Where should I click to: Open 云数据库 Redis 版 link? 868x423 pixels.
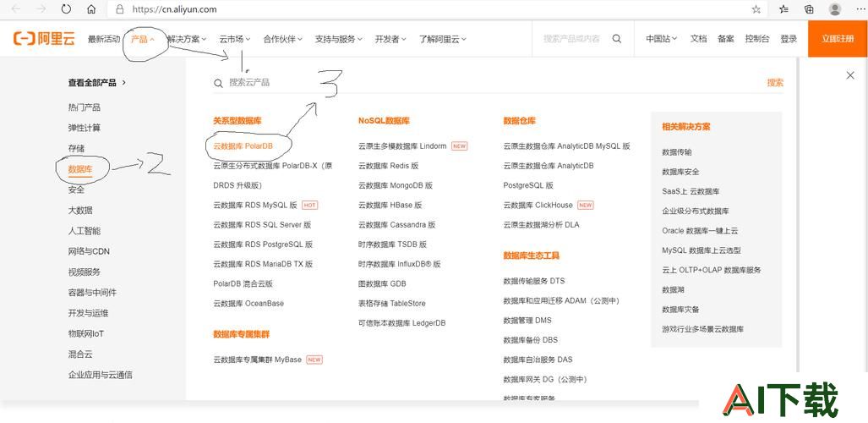tap(388, 166)
